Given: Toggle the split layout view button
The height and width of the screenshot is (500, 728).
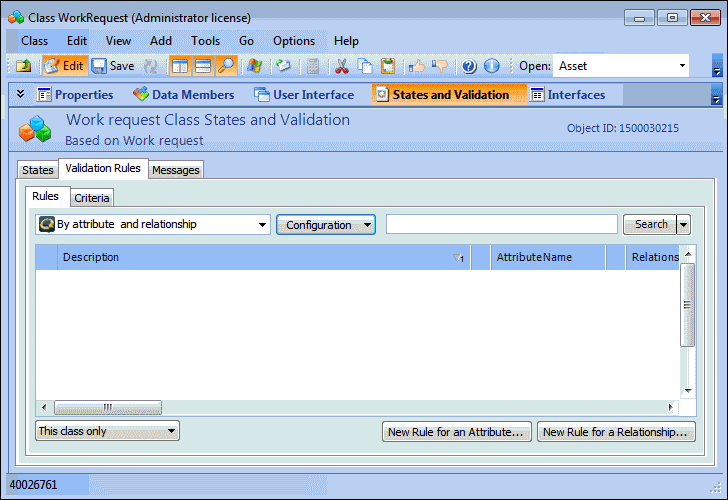Looking at the screenshot, I should pos(180,66).
